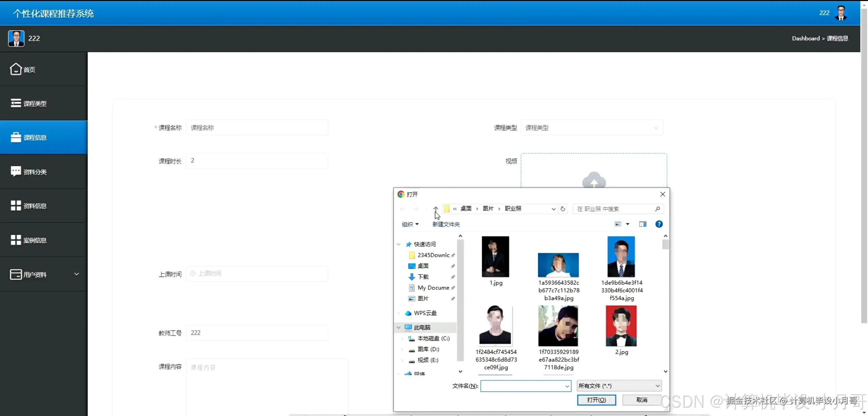
Task: Click the 案例信息 grid icon
Action: pyautogui.click(x=16, y=240)
